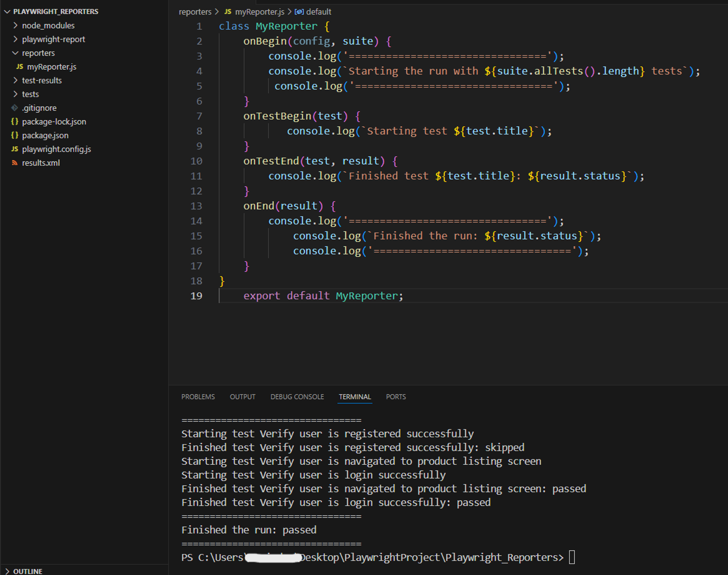728x575 pixels.
Task: Open results.xml in explorer
Action: (41, 163)
